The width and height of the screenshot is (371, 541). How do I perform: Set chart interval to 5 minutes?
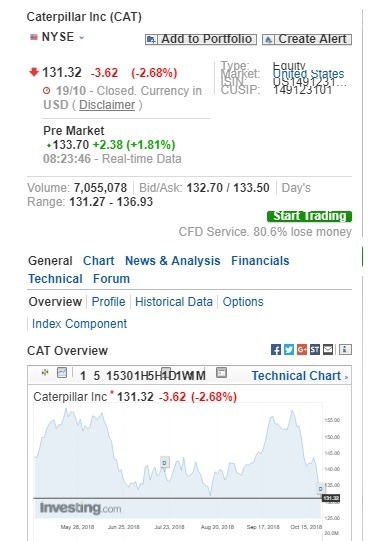(97, 376)
